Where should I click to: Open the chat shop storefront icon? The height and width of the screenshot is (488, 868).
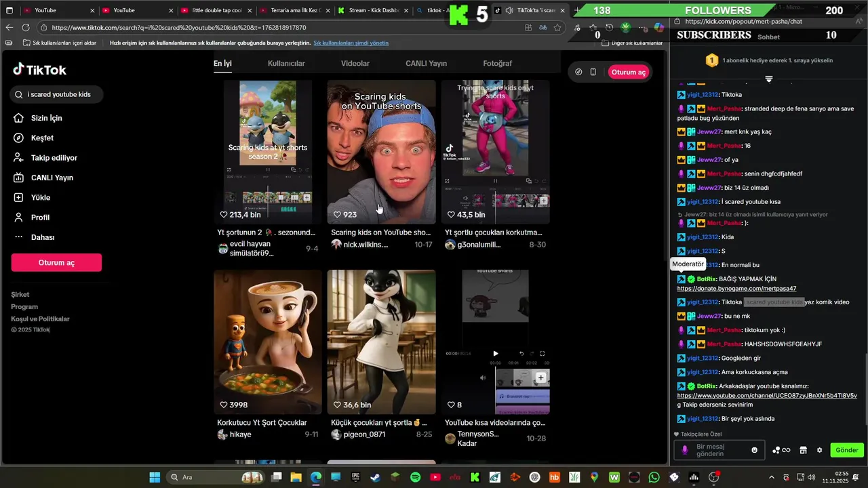(x=803, y=450)
